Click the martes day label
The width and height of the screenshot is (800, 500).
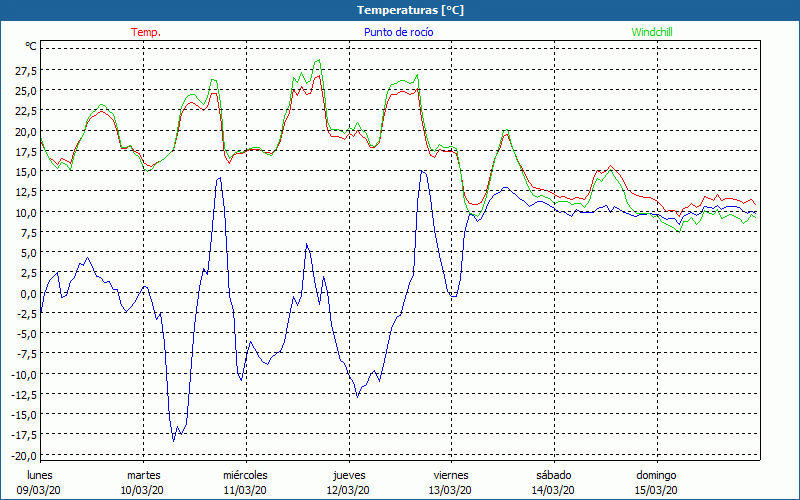(143, 475)
